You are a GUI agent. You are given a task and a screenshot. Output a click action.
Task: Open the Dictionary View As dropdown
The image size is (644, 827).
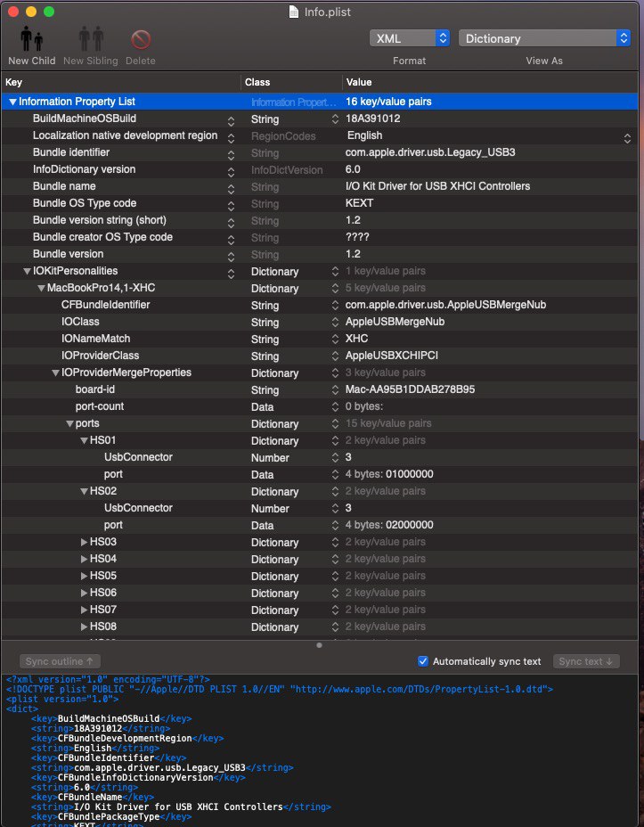[544, 38]
